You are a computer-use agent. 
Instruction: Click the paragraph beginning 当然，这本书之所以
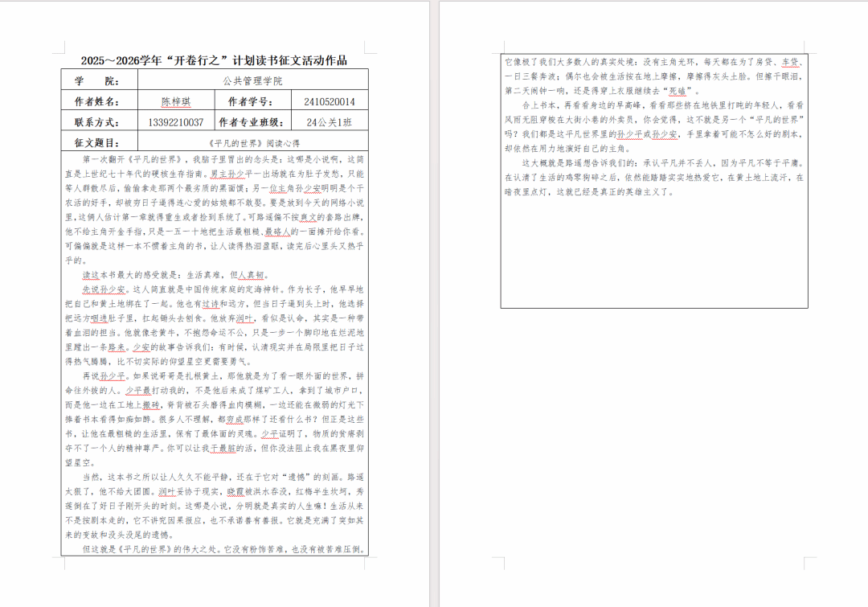(215, 506)
